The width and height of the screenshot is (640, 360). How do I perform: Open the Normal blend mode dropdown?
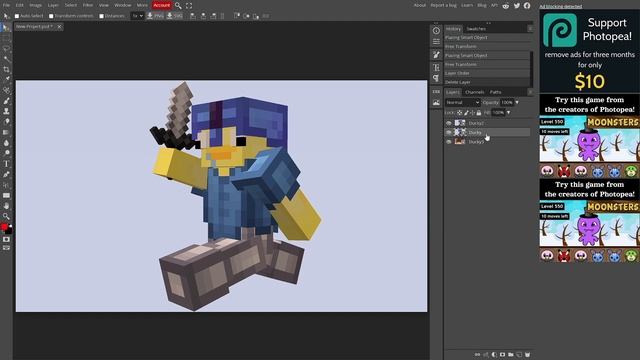click(x=462, y=102)
